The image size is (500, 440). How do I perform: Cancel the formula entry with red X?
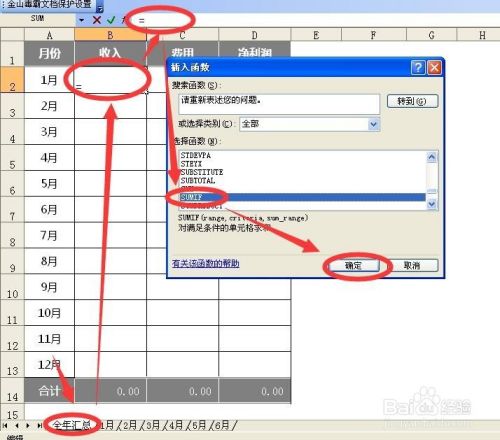point(97,20)
